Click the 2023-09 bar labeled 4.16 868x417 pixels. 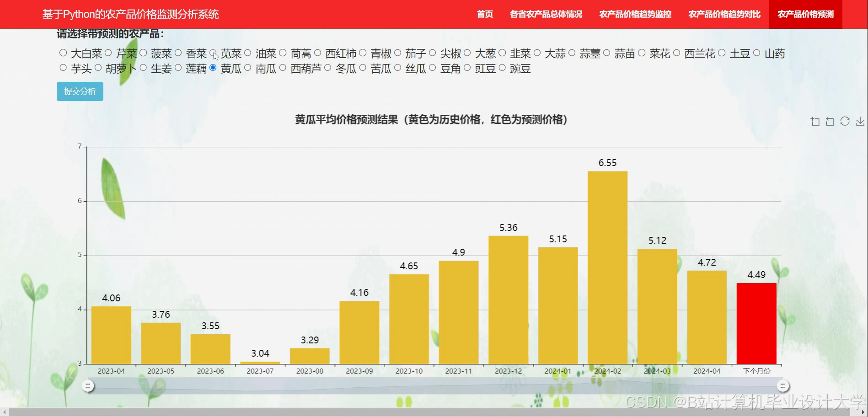pos(359,332)
